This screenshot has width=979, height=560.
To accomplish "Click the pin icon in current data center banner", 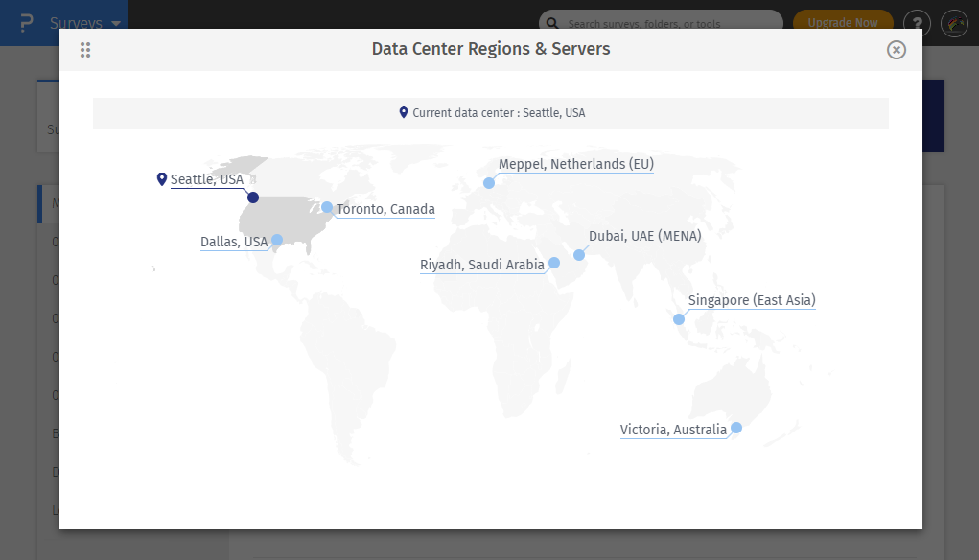I will point(404,112).
